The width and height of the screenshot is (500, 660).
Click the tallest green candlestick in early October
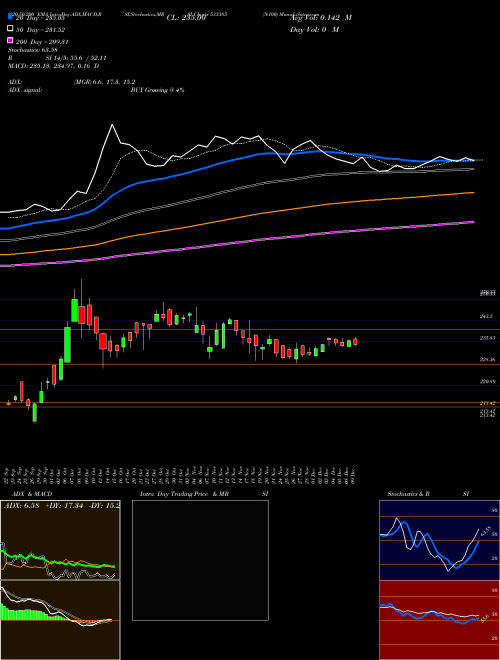pyautogui.click(x=67, y=344)
